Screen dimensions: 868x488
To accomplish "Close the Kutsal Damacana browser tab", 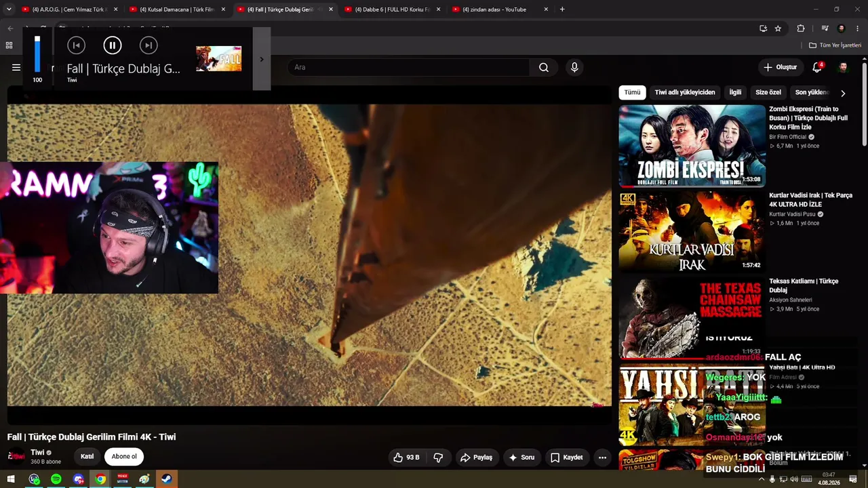I will click(223, 9).
